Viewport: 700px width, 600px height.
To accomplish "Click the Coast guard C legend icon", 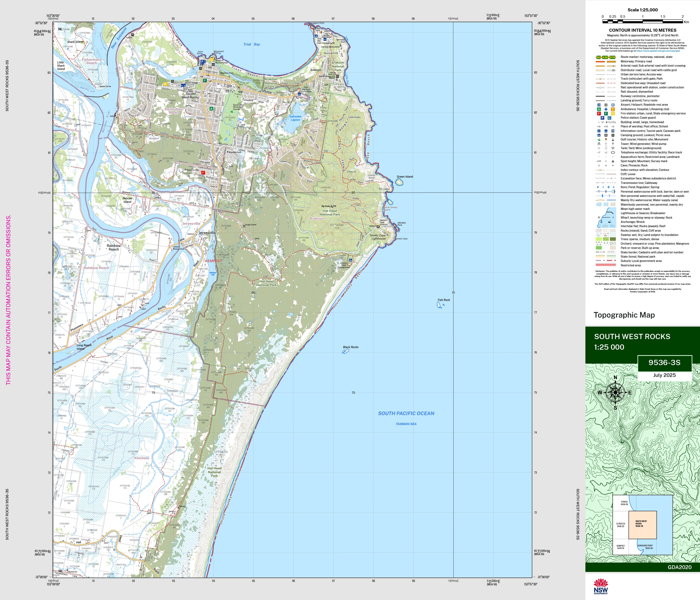I will pos(609,118).
